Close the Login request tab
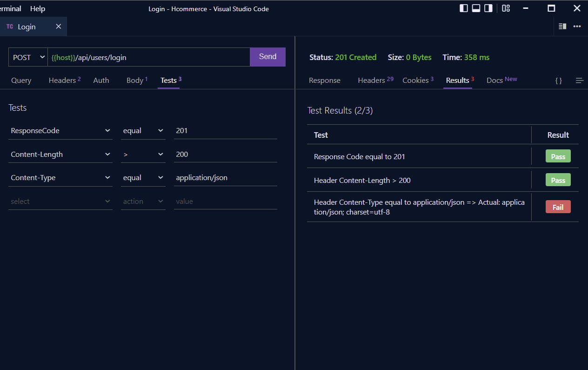This screenshot has width=588, height=370. tap(59, 27)
